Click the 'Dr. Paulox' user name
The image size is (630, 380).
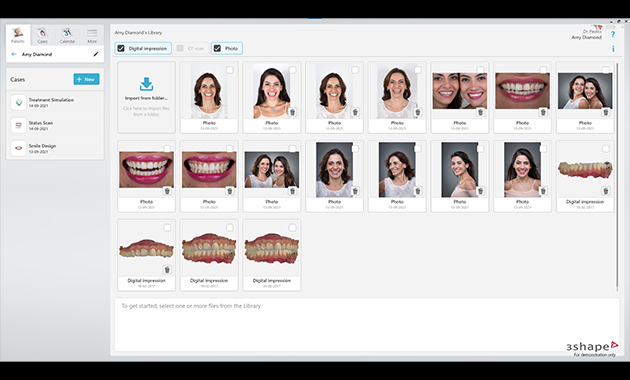point(592,31)
